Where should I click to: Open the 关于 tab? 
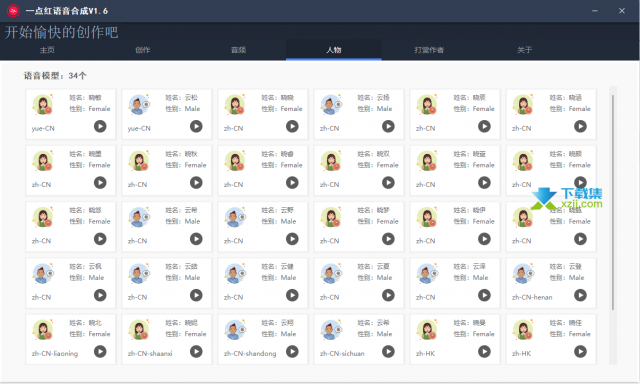524,50
